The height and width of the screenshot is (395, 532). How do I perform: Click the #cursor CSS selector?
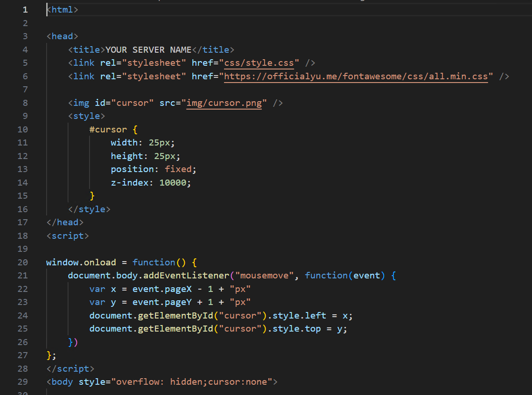(x=108, y=130)
